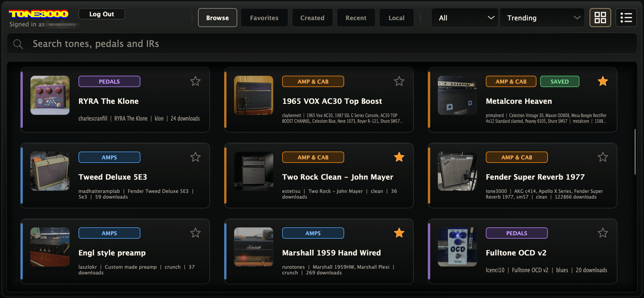Open the Trending sort dropdown
The image size is (644, 298).
pyautogui.click(x=542, y=18)
